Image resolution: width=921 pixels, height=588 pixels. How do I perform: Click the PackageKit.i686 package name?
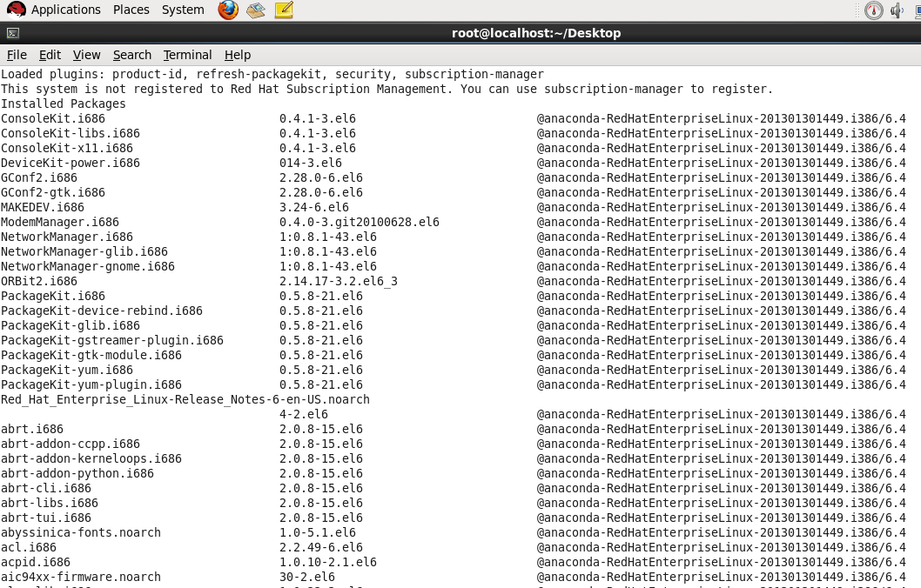click(x=53, y=296)
